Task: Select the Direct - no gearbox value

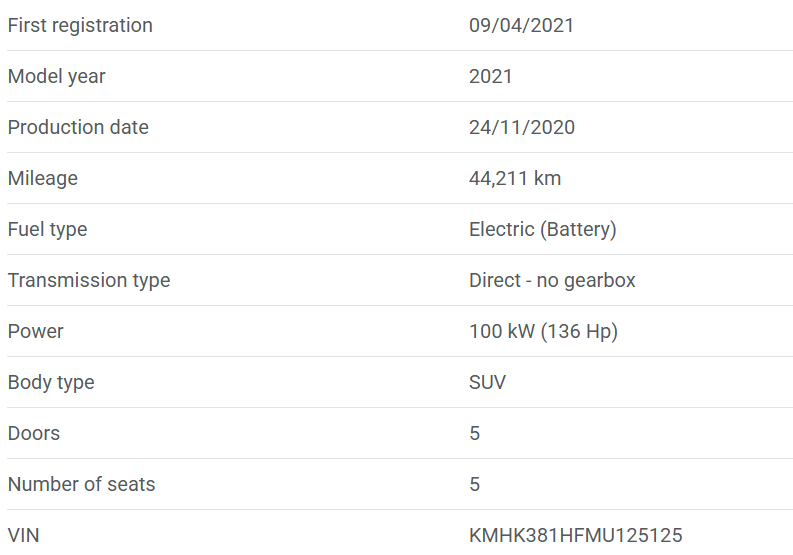Action: [x=552, y=281]
